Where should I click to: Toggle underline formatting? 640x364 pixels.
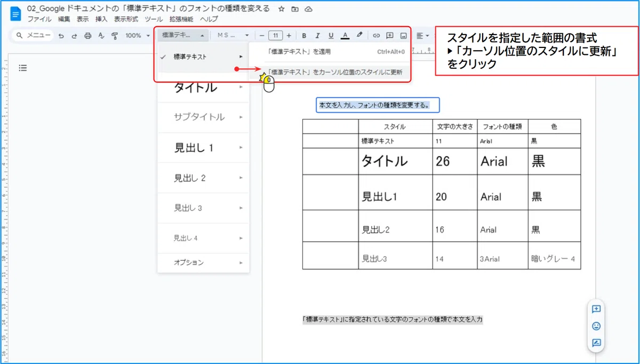pyautogui.click(x=331, y=36)
